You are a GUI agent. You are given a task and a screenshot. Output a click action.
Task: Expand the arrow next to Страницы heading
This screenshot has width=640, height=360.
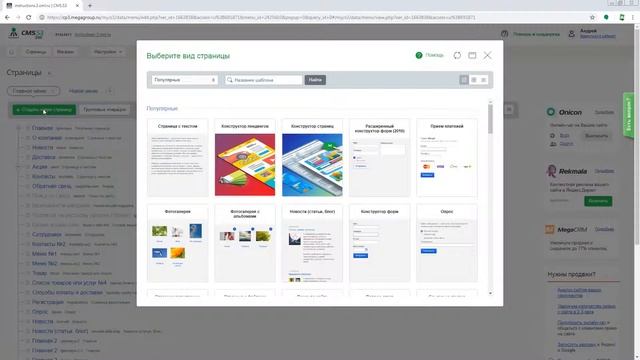click(49, 73)
